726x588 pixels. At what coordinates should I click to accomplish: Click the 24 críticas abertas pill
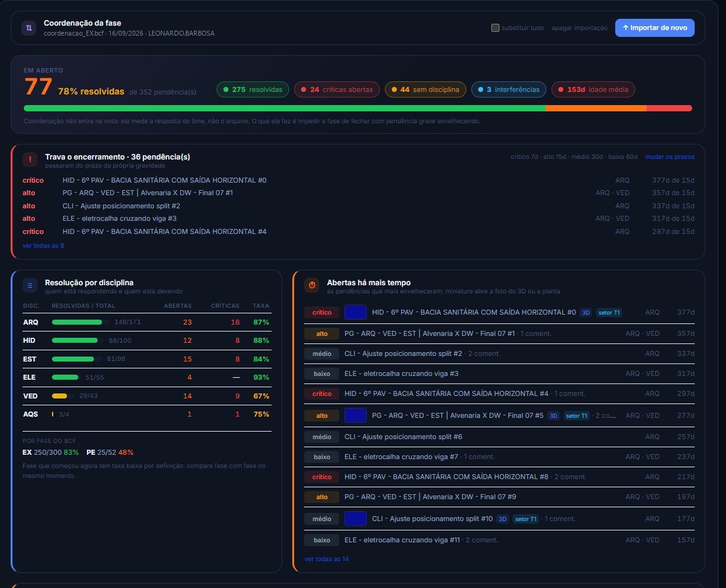pos(337,89)
